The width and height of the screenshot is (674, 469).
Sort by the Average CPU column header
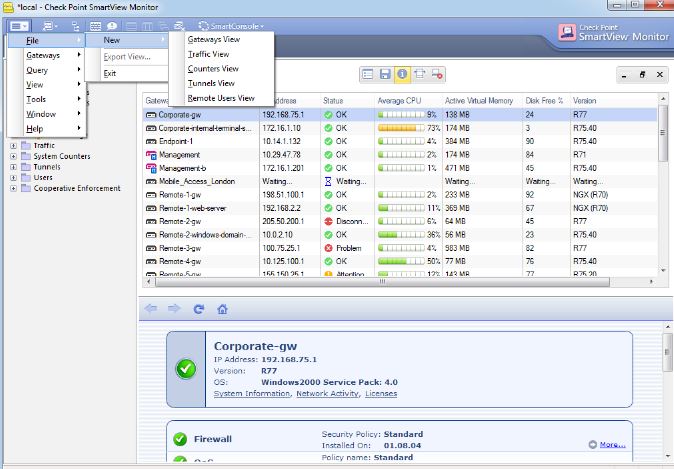[x=408, y=101]
